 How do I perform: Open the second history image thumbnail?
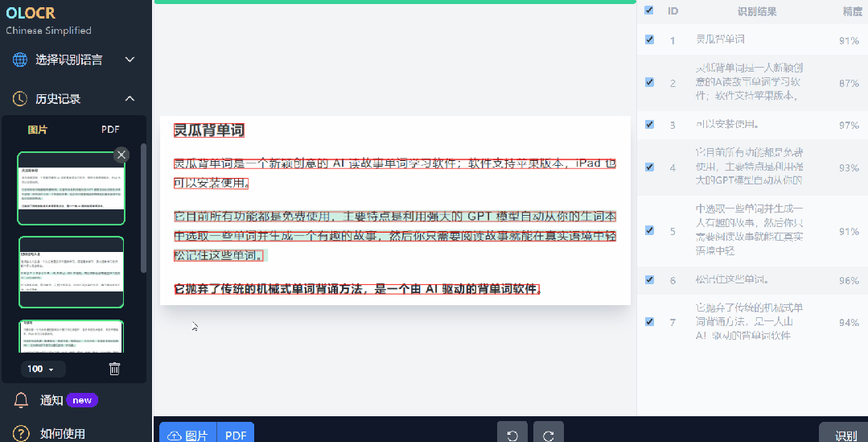pos(72,272)
